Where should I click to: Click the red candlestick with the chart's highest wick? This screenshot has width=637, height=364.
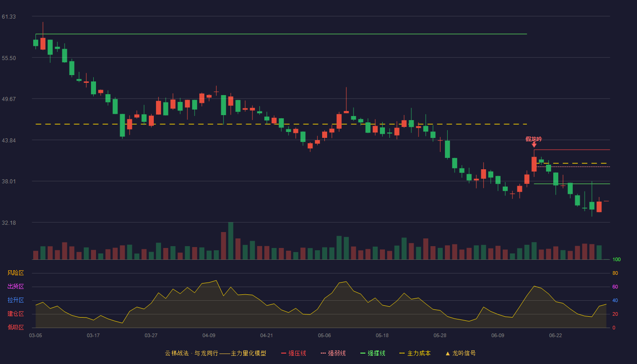[43, 43]
